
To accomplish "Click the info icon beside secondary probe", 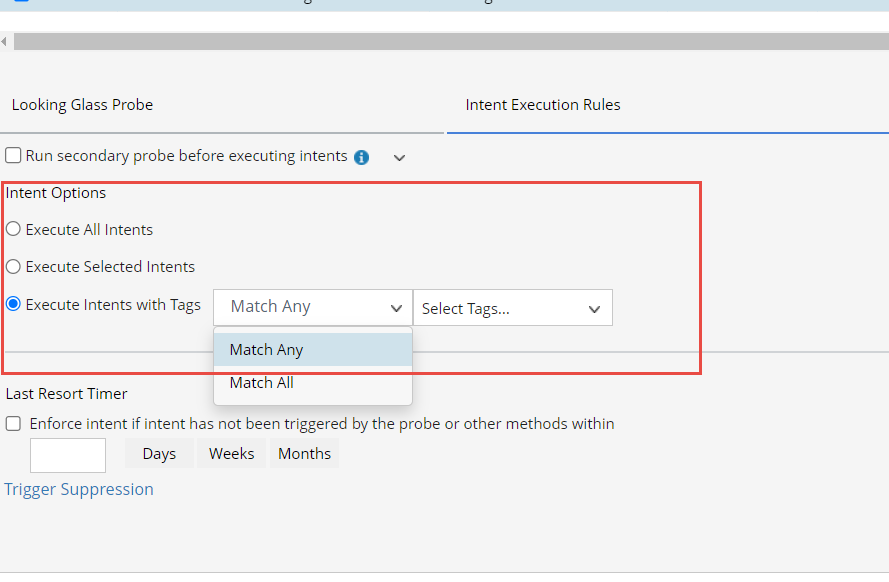I will pyautogui.click(x=362, y=157).
